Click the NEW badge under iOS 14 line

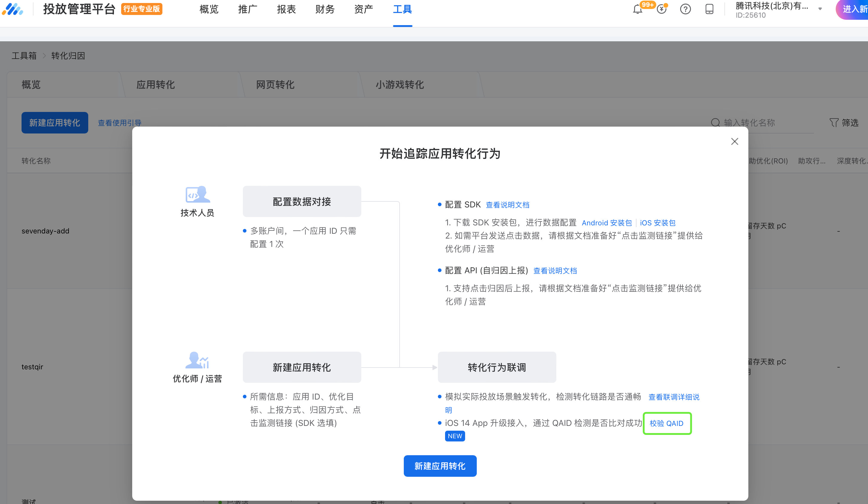point(455,436)
